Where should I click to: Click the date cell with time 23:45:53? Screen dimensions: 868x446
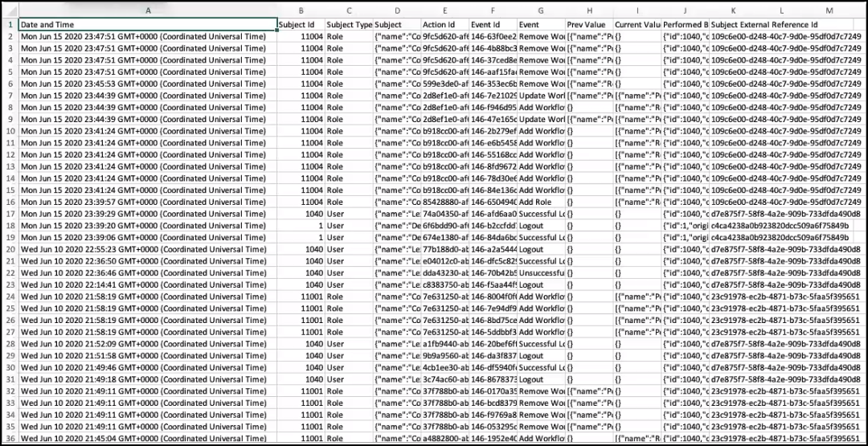tap(147, 84)
